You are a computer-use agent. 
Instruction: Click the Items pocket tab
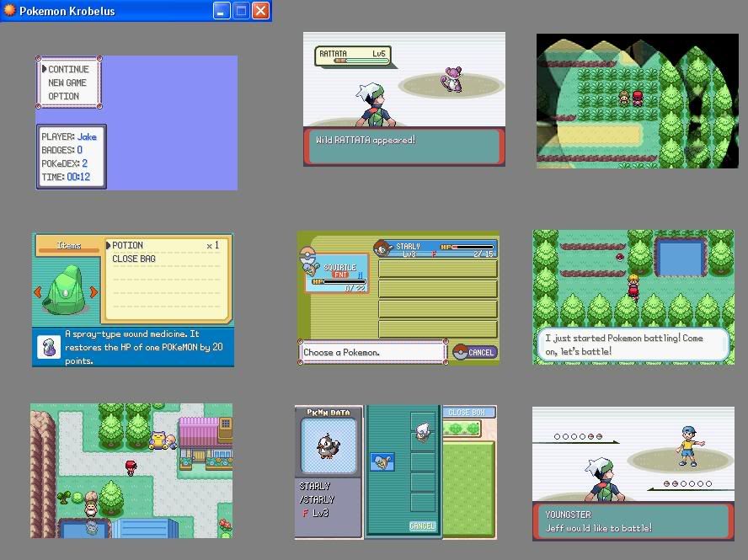[x=69, y=245]
